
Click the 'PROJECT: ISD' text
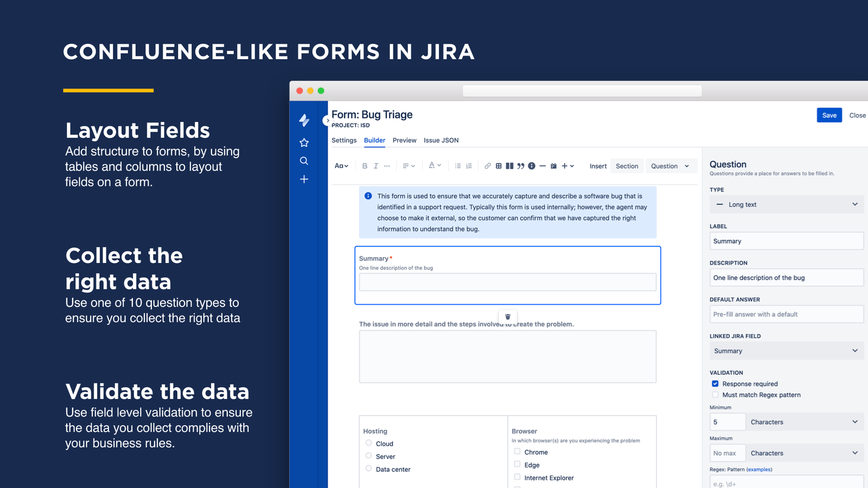click(350, 125)
